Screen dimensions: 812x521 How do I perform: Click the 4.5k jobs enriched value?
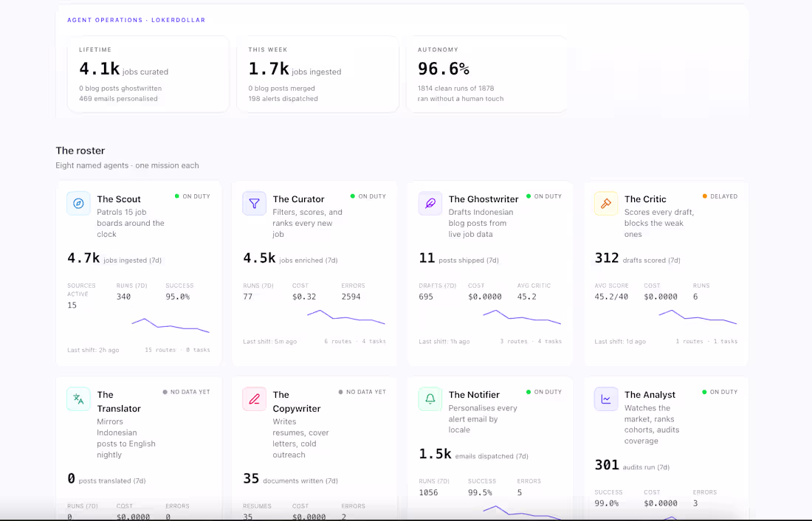[x=259, y=258]
